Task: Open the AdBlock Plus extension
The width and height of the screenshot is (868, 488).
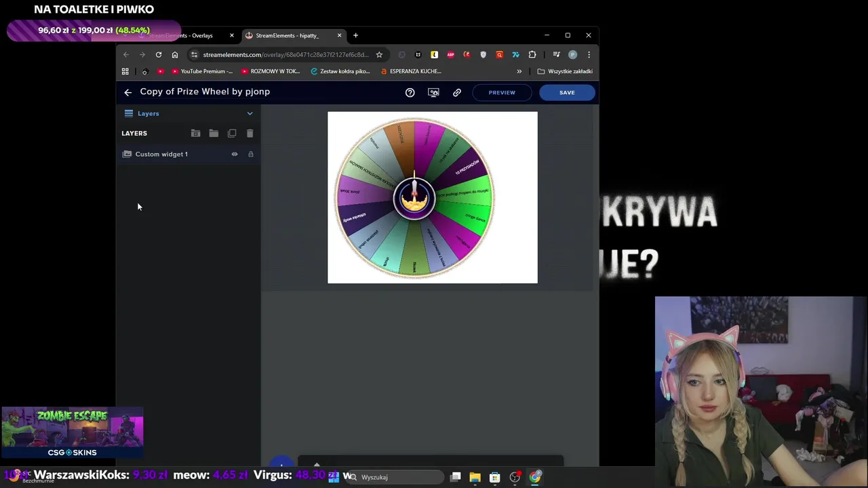Action: pos(450,55)
